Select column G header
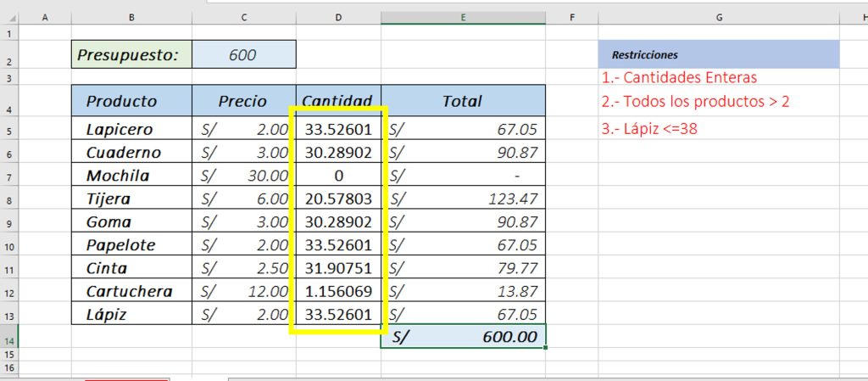This screenshot has height=381, width=868. [719, 18]
